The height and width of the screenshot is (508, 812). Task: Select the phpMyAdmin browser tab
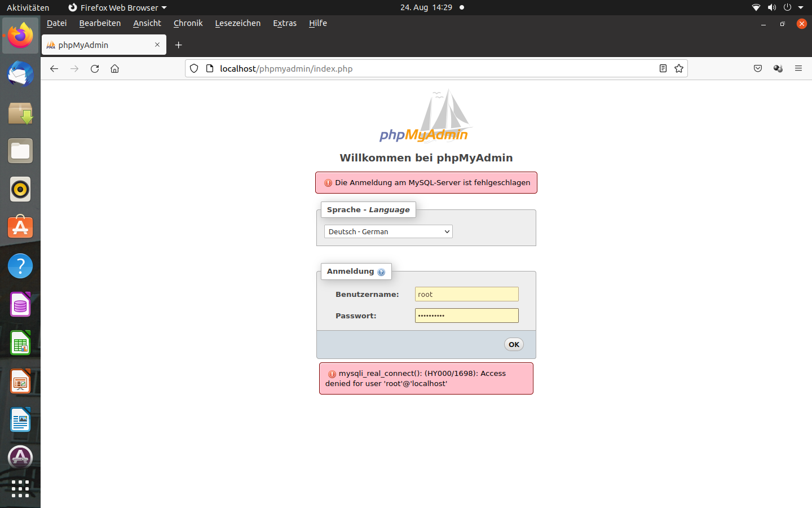104,45
